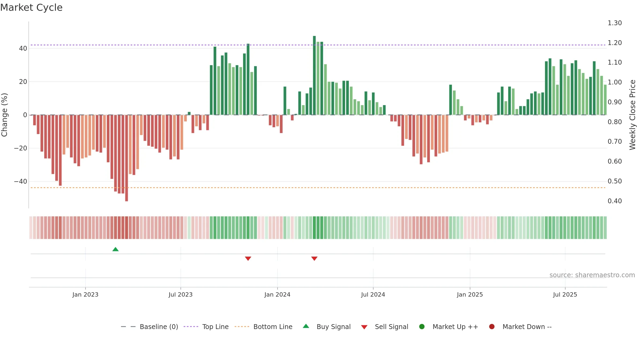The image size is (644, 362).
Task: Click the tallest green bar above Top Line
Action: [x=314, y=75]
